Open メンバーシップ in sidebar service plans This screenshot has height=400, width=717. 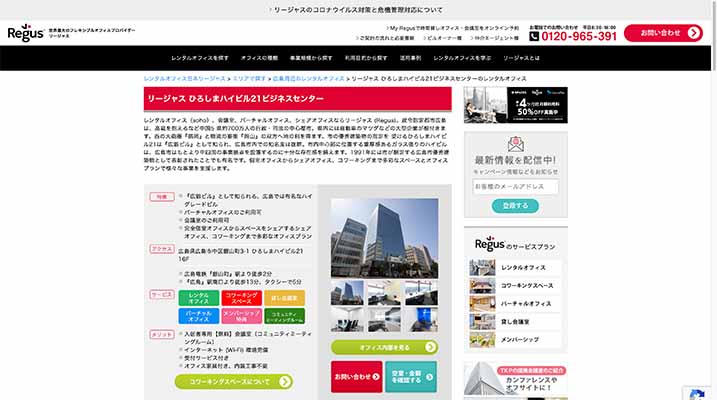(515, 340)
